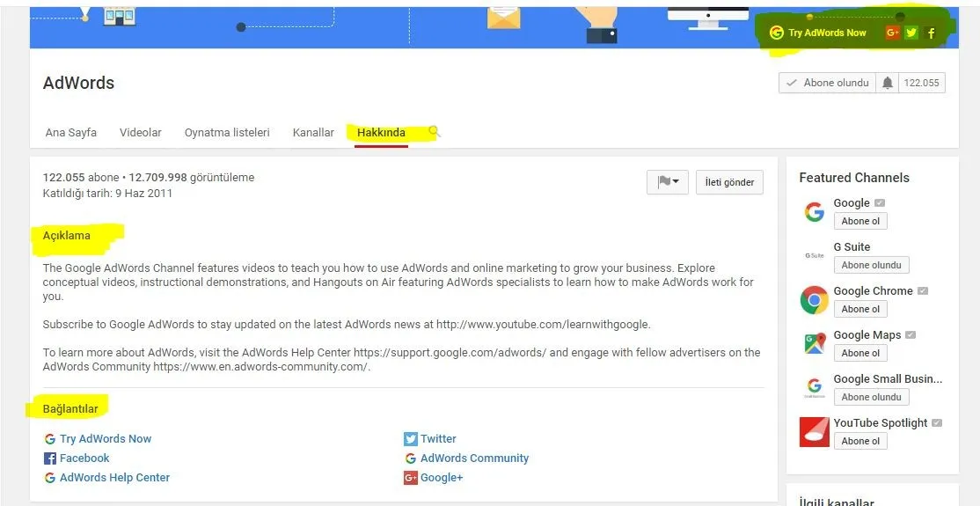Click verified badge next to YouTube Spotlight
This screenshot has height=506, width=980.
tap(937, 423)
